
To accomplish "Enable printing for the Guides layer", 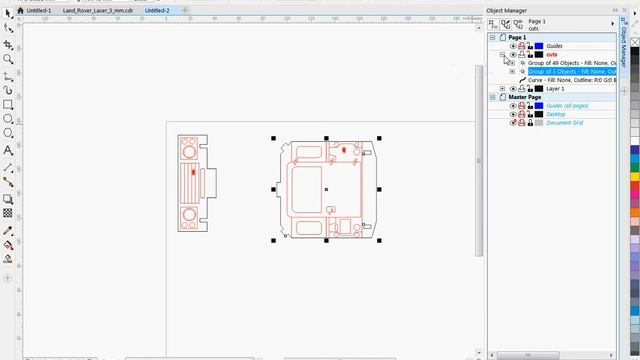I will coord(522,46).
